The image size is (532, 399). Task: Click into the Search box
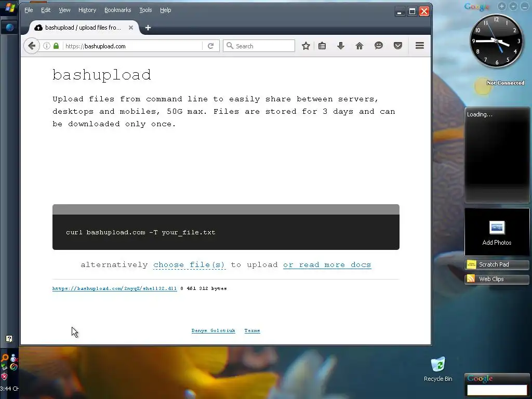259,46
